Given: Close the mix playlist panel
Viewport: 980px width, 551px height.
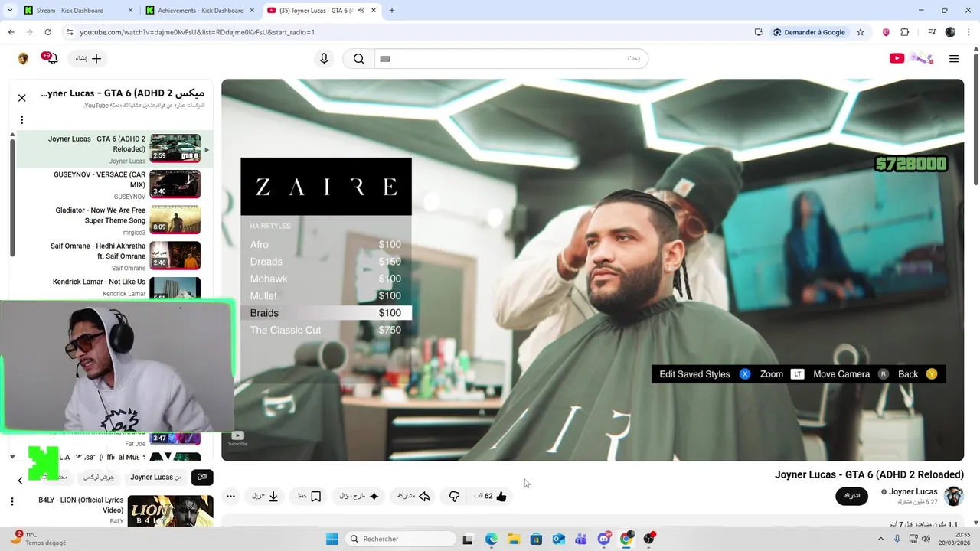Looking at the screenshot, I should 21,98.
